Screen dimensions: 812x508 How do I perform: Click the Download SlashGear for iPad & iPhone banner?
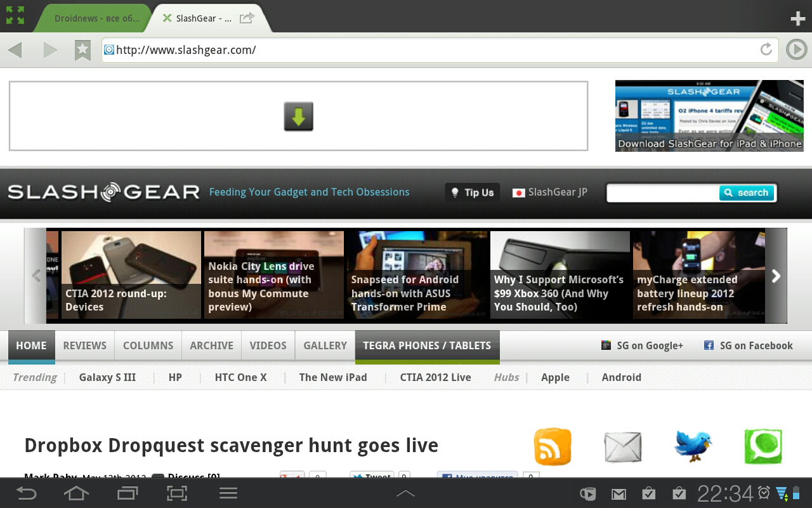709,116
